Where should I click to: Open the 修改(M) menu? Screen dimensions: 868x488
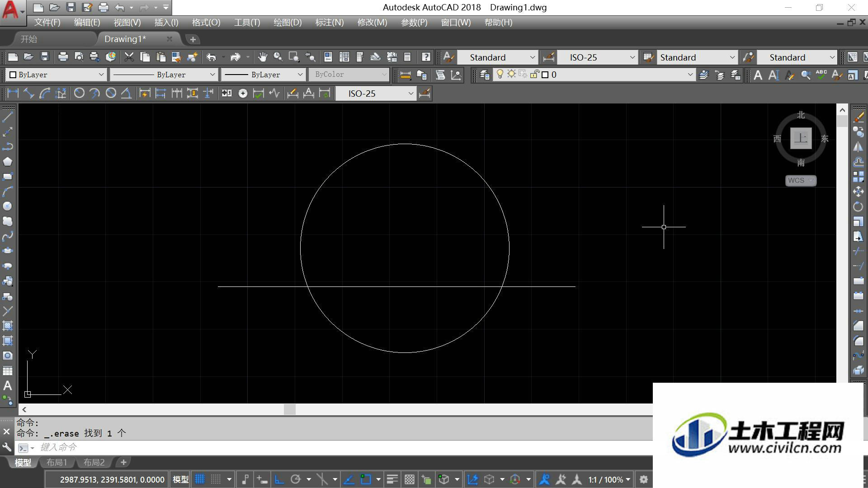(x=372, y=23)
